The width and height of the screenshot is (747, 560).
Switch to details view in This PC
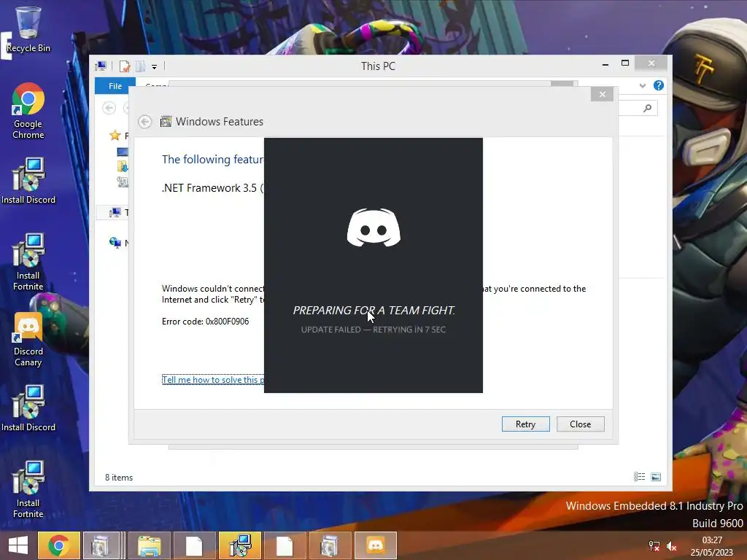pos(639,477)
